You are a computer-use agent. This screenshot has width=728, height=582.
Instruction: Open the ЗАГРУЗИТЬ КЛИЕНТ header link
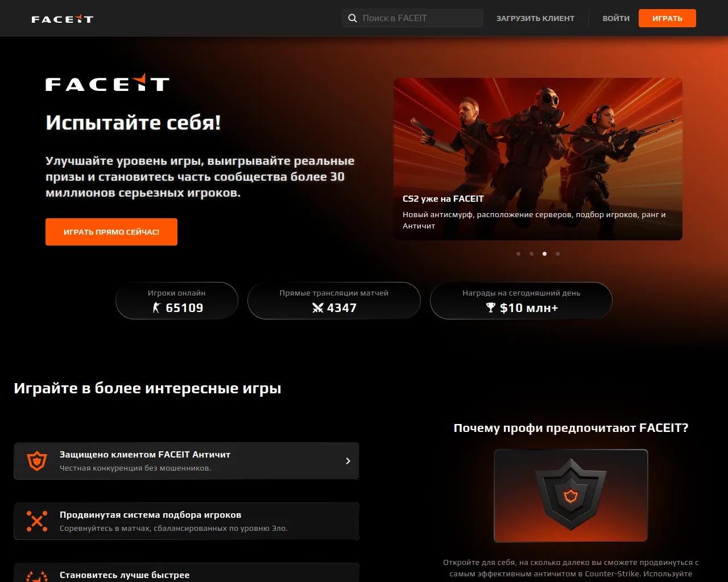click(x=535, y=18)
